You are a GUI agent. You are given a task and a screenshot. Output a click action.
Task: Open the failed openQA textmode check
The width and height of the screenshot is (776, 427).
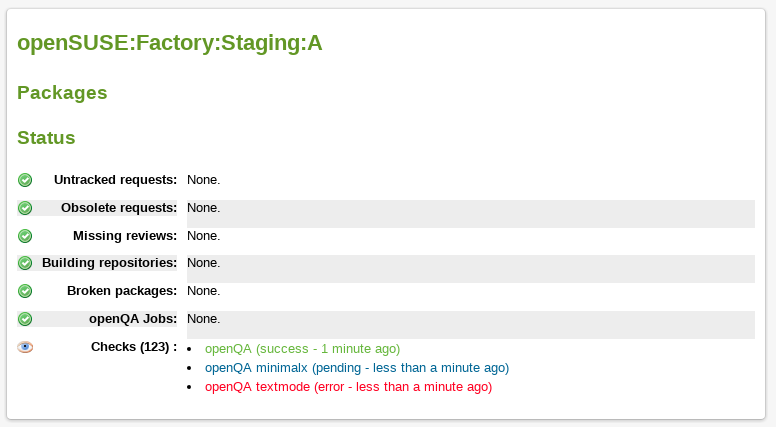tap(348, 387)
